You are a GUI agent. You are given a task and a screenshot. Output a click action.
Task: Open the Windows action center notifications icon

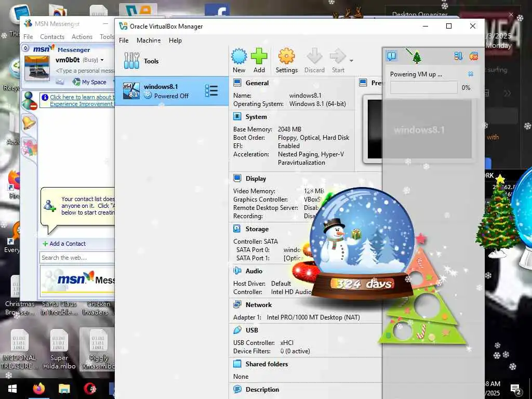pyautogui.click(x=515, y=389)
